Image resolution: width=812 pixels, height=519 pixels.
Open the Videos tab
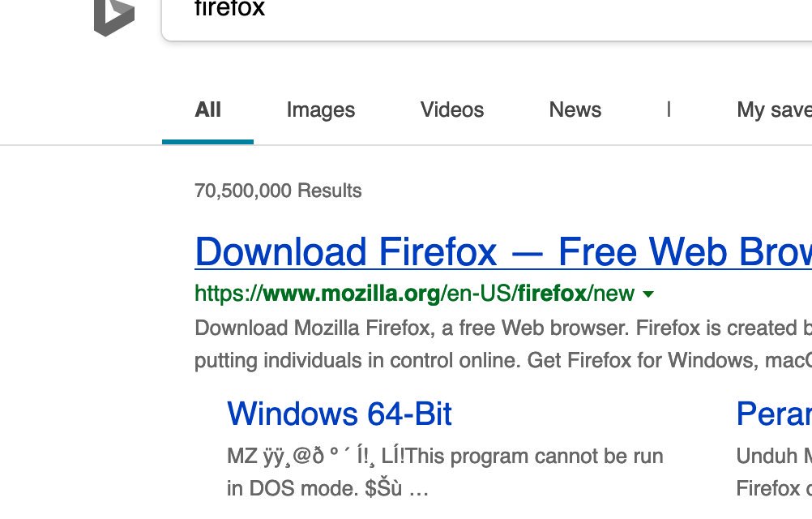452,109
